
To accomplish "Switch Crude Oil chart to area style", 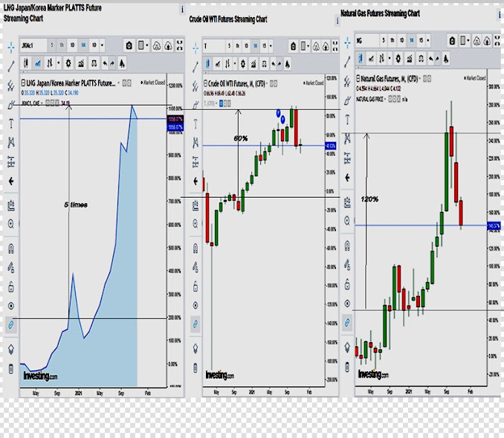I will [218, 64].
